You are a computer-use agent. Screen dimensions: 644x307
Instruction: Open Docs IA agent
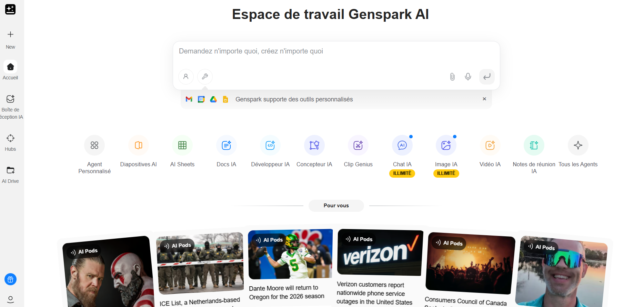click(x=227, y=152)
